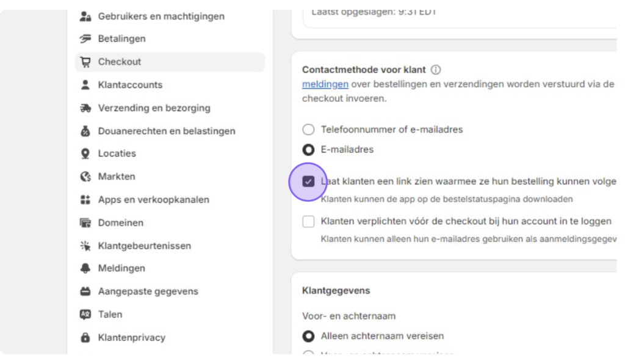Uncheck the order tracking link checkbox

coord(308,182)
